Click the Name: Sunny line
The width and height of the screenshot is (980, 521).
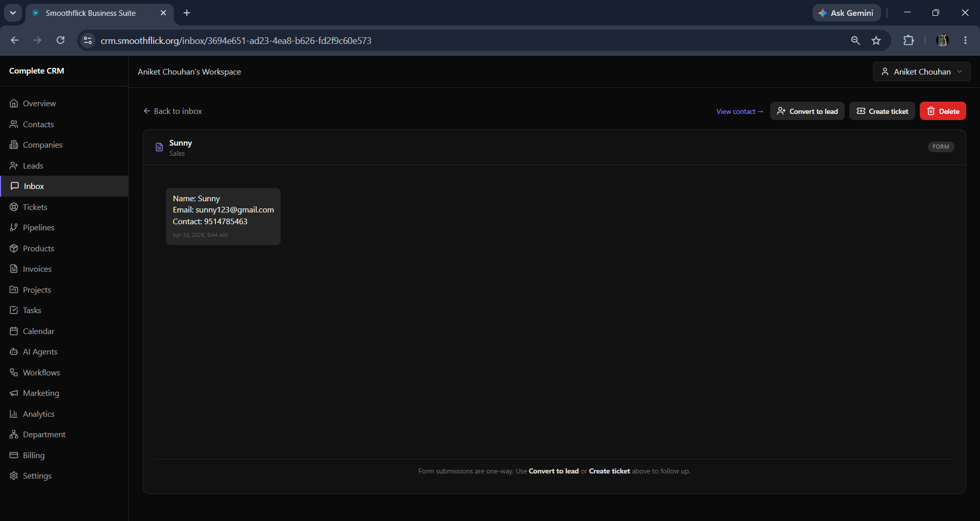(197, 199)
